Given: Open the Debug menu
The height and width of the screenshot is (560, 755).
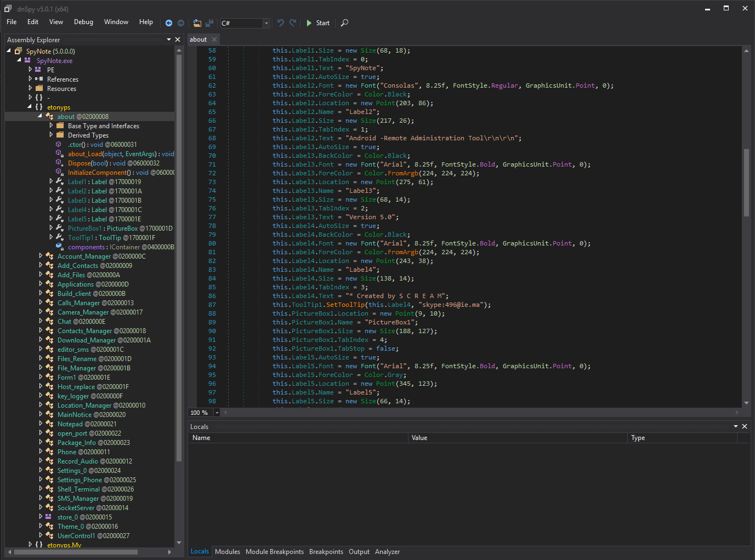Looking at the screenshot, I should [83, 22].
